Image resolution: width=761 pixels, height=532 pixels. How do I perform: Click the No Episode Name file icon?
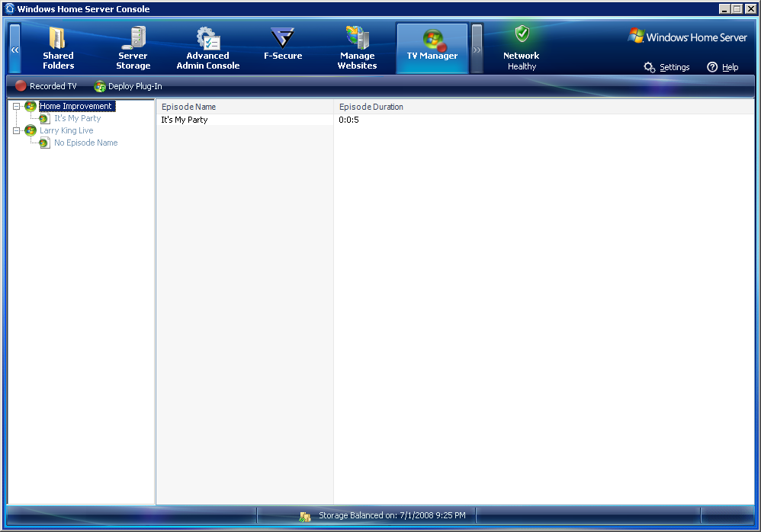tap(44, 143)
